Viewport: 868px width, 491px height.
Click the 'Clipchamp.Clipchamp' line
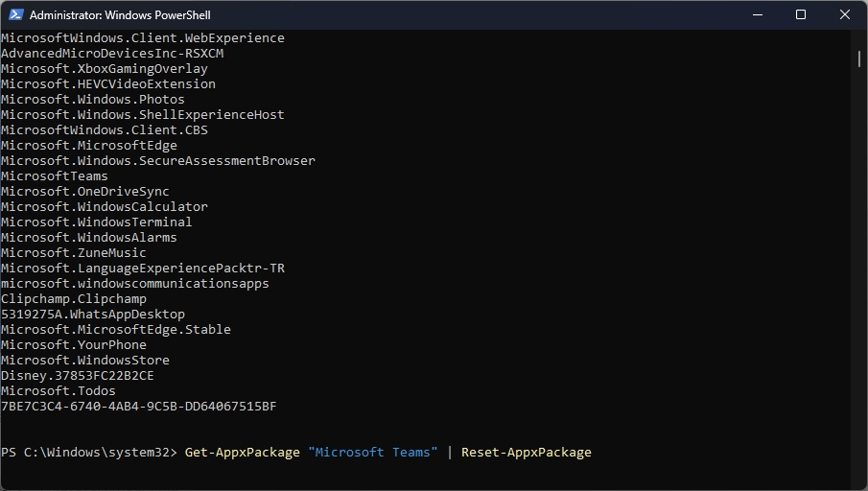pos(74,299)
